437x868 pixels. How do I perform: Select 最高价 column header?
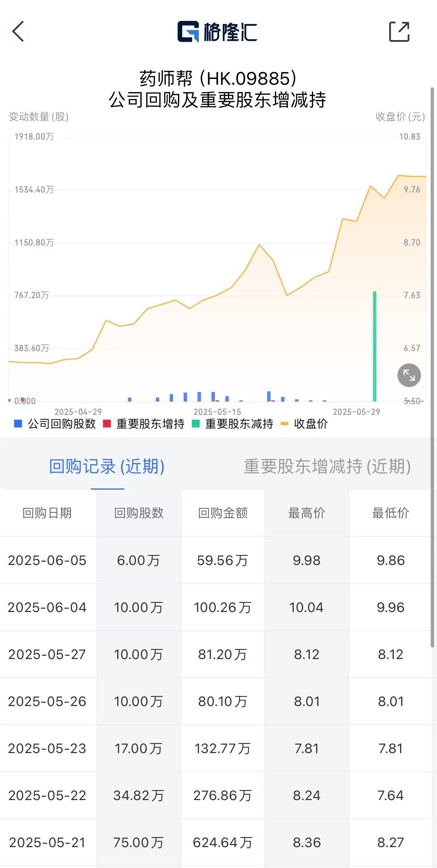pyautogui.click(x=307, y=513)
